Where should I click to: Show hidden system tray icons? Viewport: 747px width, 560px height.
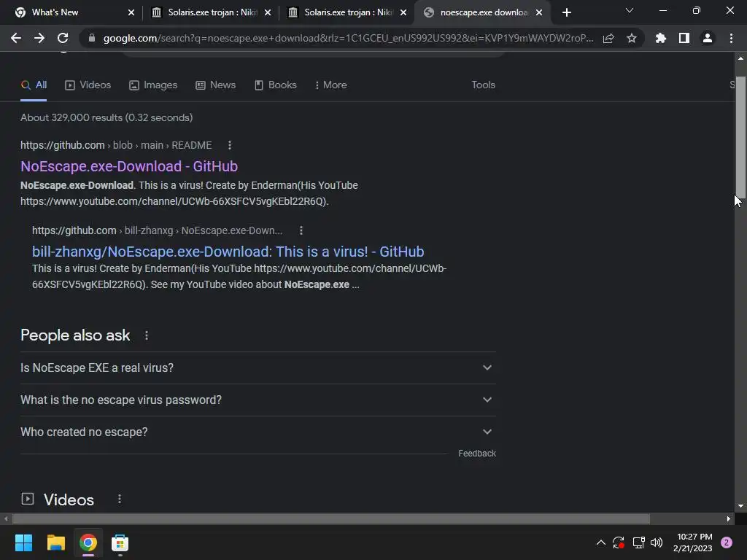(x=601, y=542)
